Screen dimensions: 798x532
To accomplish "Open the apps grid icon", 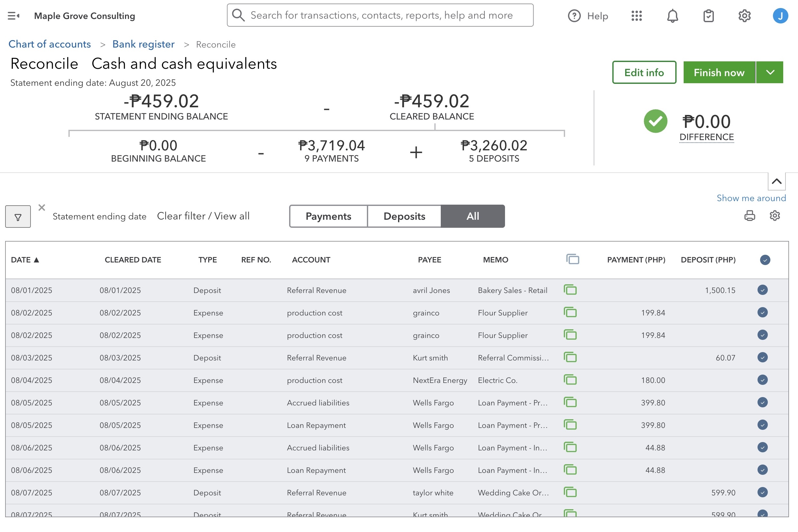I will (x=636, y=16).
